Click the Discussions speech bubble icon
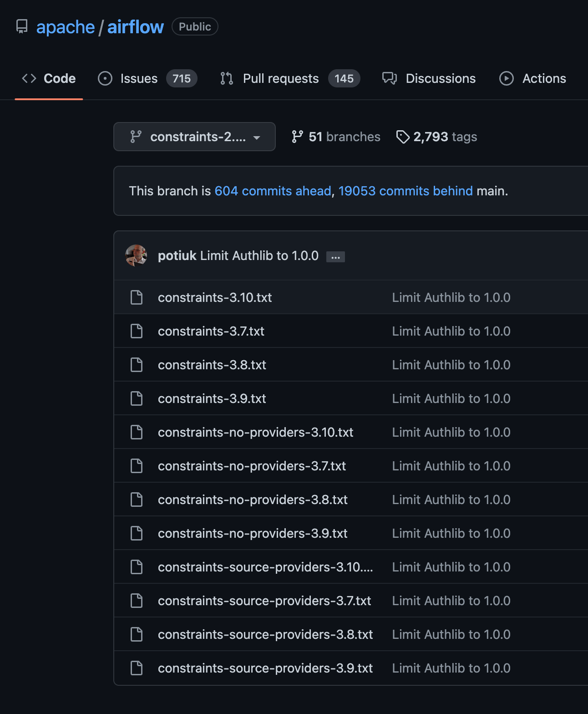 390,78
